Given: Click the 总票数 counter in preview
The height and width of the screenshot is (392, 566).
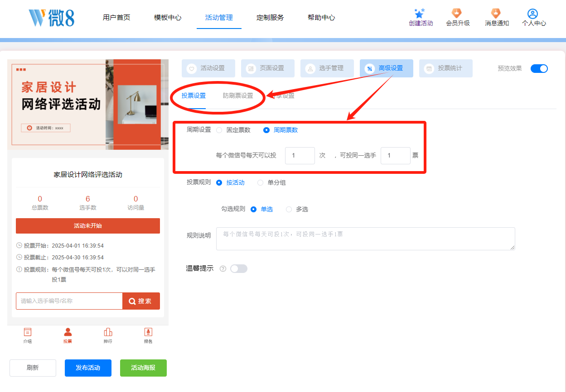Looking at the screenshot, I should click(x=40, y=203).
